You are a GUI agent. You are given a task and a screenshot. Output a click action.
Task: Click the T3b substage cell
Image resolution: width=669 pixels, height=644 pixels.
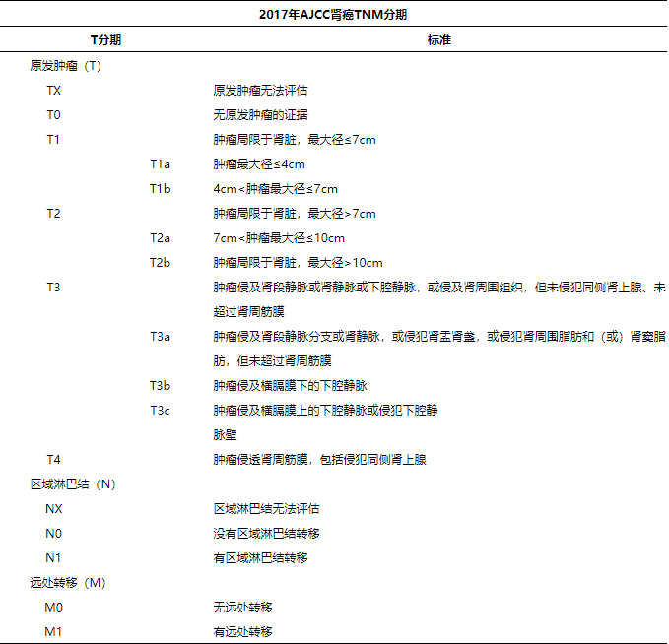[x=160, y=386]
